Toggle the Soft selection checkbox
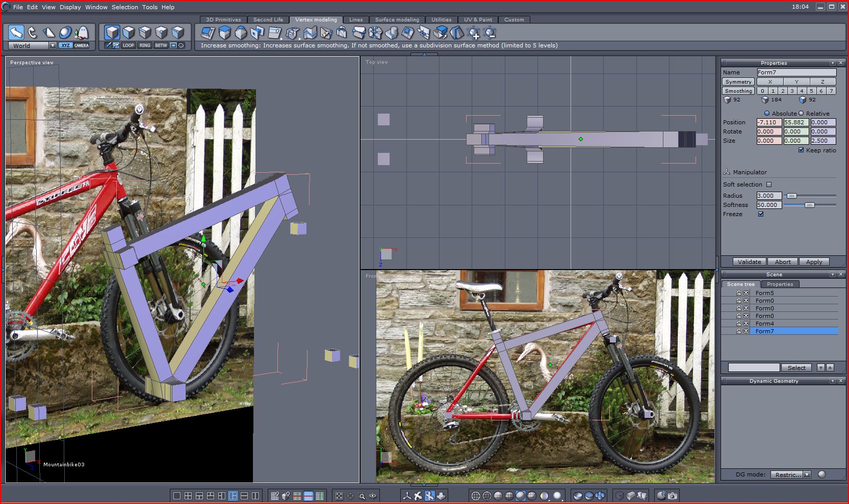The image size is (849, 504). tap(769, 184)
